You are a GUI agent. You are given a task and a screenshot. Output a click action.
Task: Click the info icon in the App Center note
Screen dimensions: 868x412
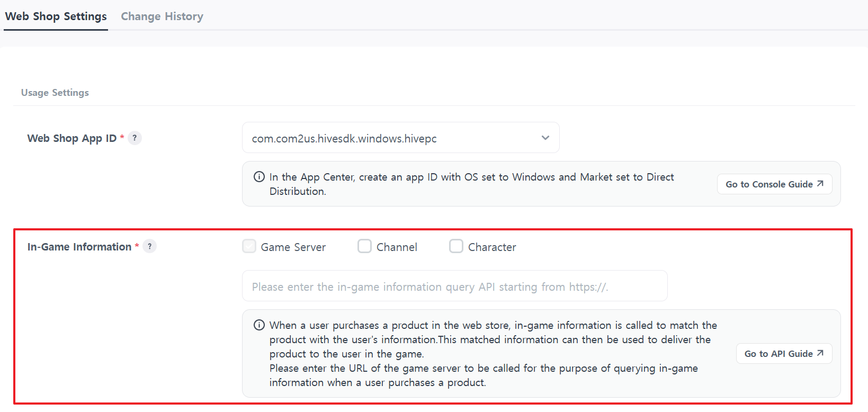click(259, 177)
